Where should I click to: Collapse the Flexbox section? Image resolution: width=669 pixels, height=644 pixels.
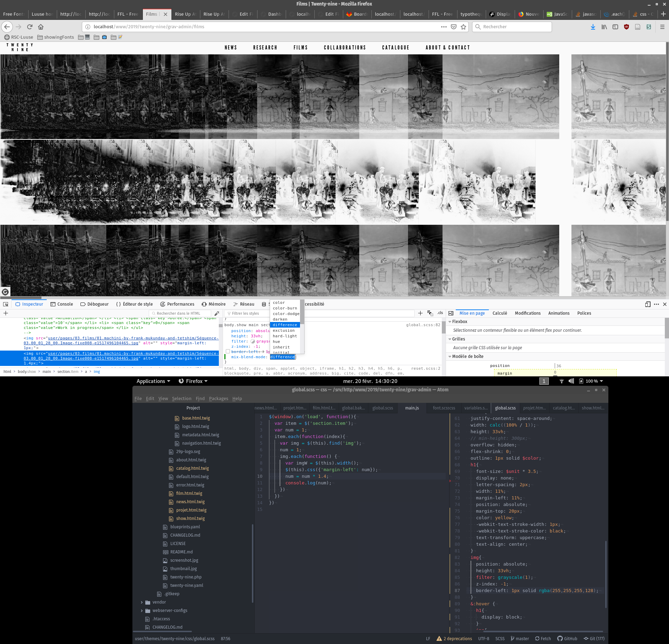point(450,322)
